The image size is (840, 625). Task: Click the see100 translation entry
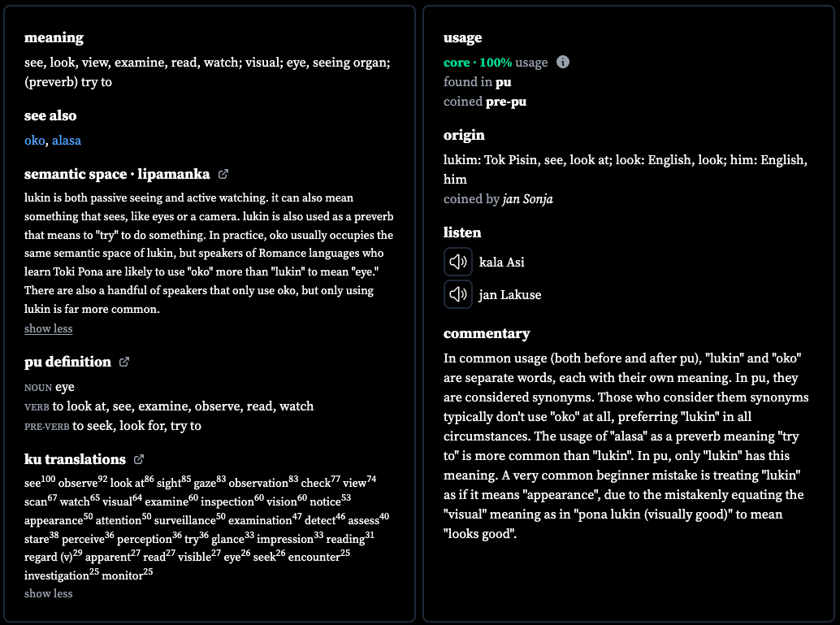point(40,482)
